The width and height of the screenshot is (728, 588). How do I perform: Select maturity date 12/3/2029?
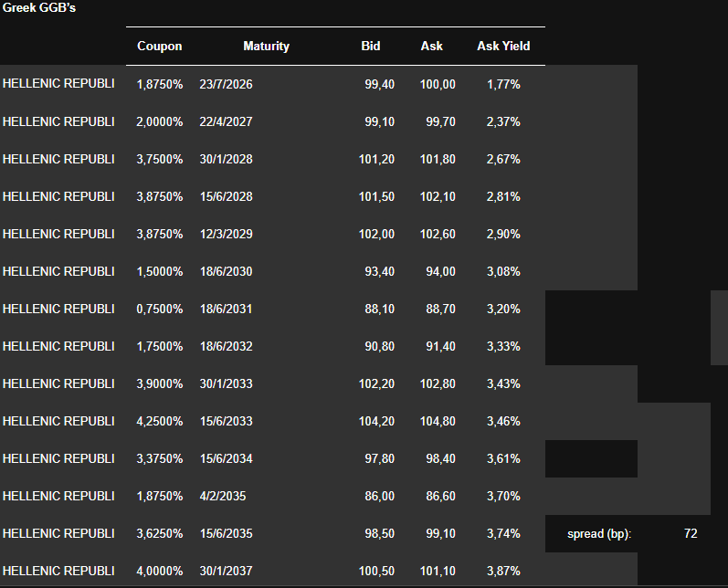point(227,234)
